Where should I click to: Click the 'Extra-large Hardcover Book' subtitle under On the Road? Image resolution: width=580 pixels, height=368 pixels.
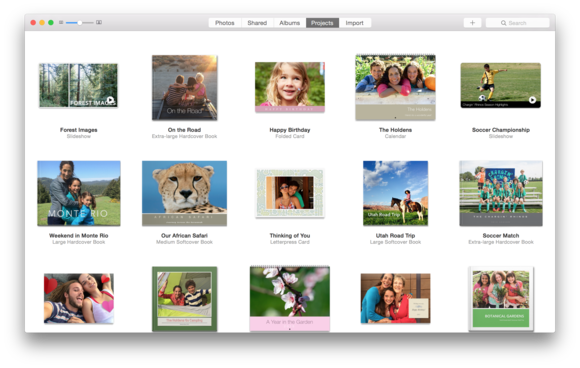184,136
